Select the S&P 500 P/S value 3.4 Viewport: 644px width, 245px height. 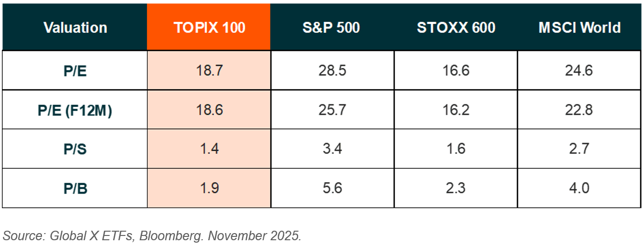(332, 149)
